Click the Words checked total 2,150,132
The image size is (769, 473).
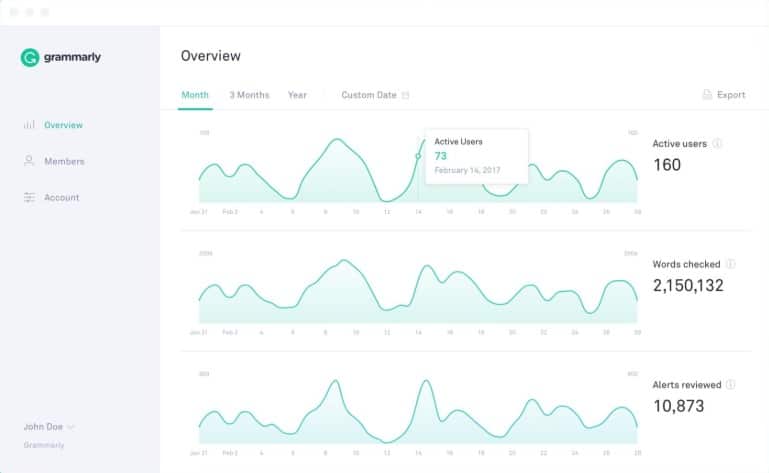click(688, 286)
